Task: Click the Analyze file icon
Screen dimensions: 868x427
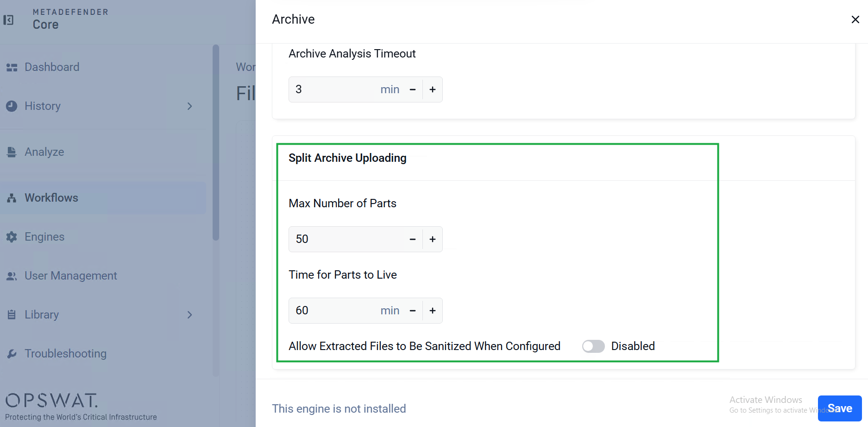Action: point(12,152)
